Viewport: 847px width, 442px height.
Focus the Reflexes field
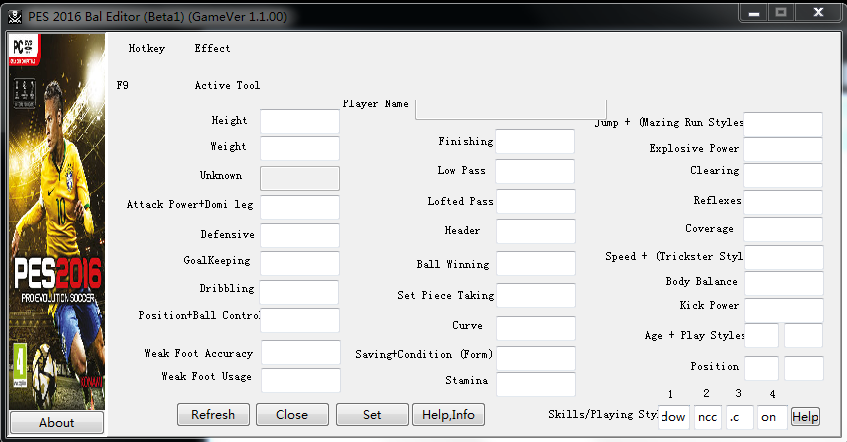pos(783,202)
